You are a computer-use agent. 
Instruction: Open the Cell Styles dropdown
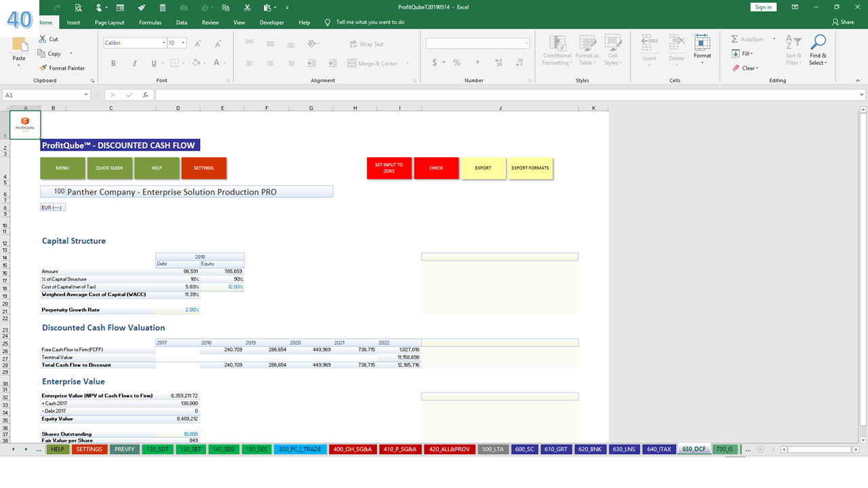point(613,51)
